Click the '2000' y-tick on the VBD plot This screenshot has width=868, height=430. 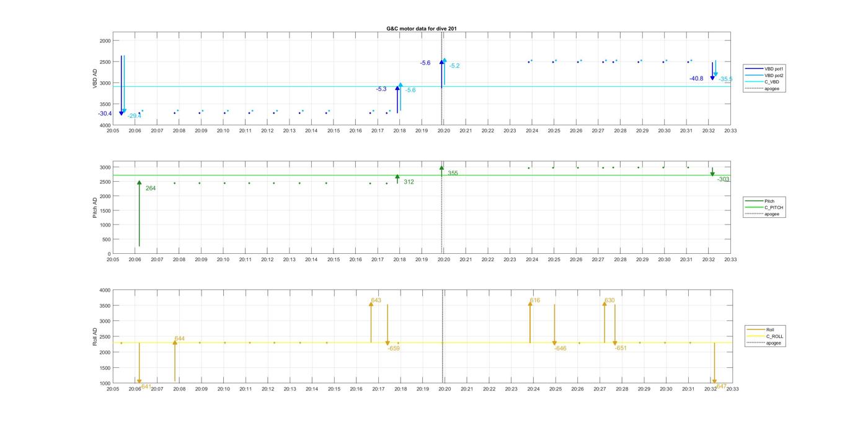[105, 41]
